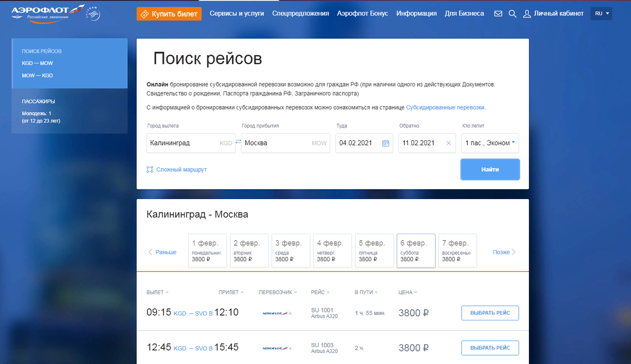Sort by Вылет column
631x364 pixels.
[158, 292]
